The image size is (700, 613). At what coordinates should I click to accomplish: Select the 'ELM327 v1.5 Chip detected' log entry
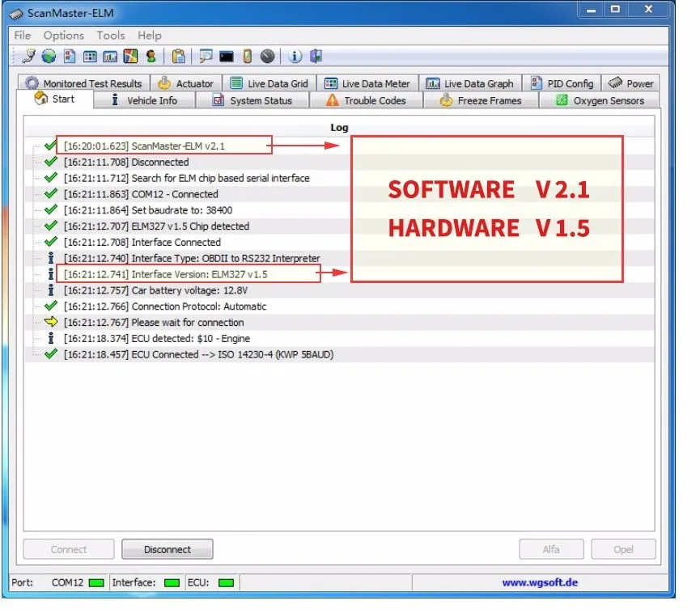[190, 226]
